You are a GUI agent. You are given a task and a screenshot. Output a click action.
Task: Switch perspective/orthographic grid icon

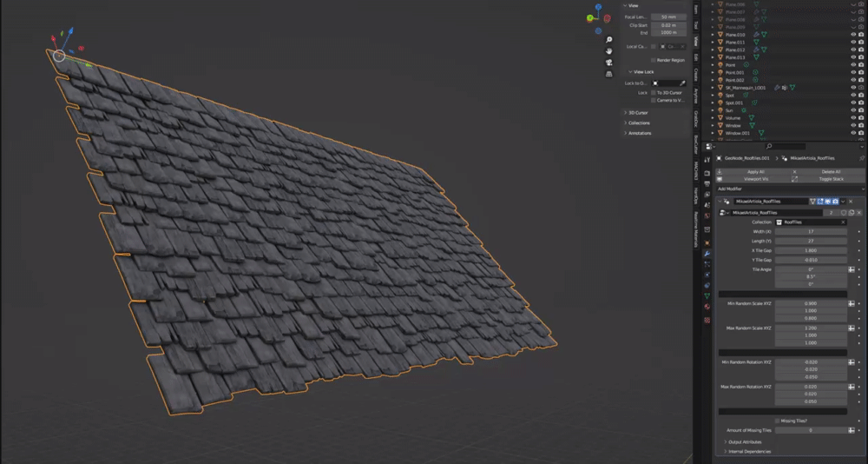[609, 74]
